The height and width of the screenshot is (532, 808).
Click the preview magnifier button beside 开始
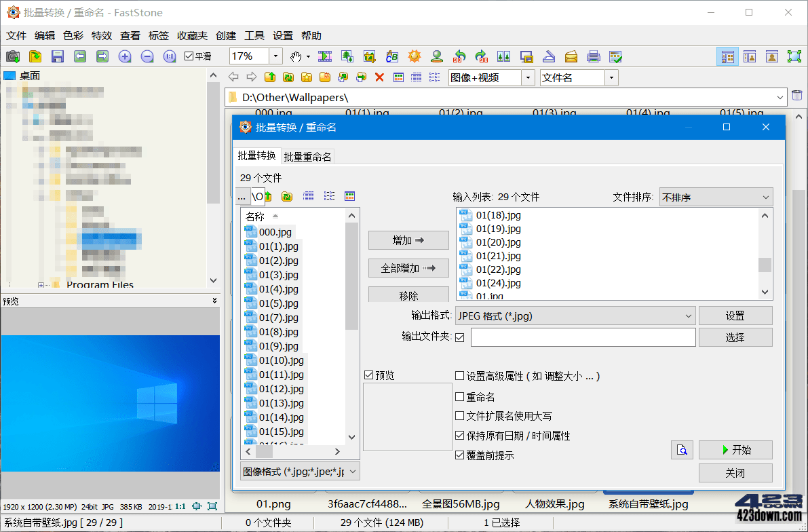coord(682,449)
